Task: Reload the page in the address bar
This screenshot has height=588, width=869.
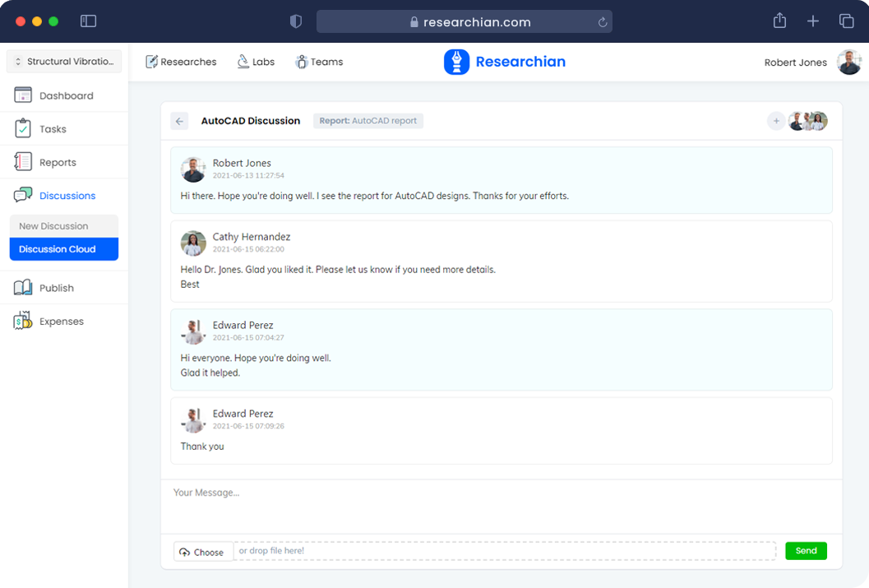Action: (603, 22)
